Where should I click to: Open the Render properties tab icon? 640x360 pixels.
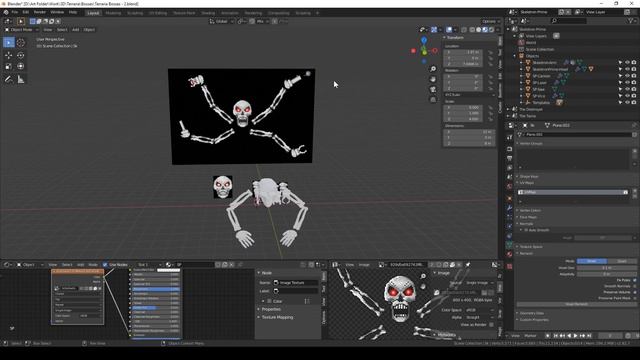coord(509,149)
